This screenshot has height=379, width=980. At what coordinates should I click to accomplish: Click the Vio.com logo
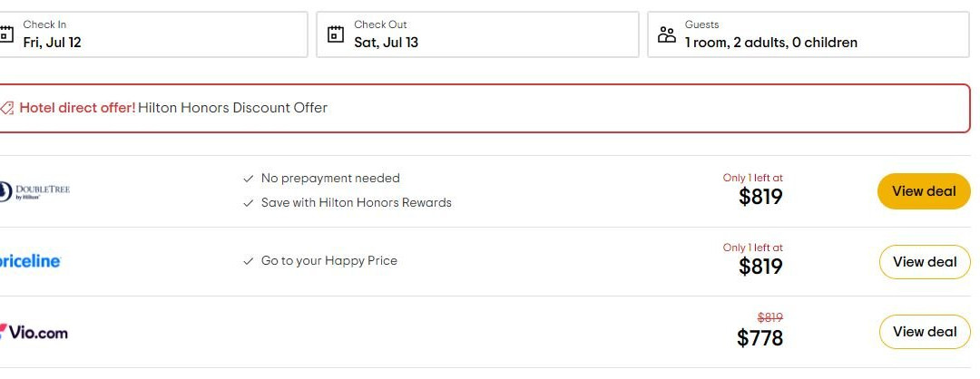tap(34, 332)
